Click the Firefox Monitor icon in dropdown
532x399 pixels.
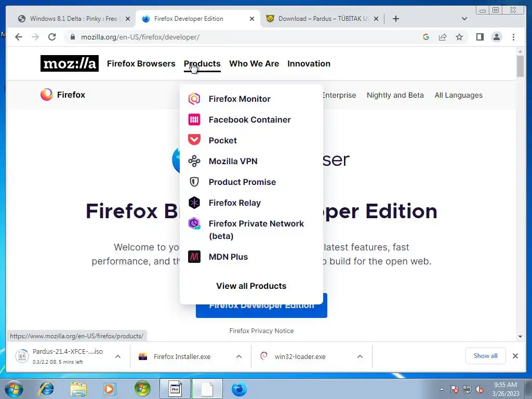tap(194, 99)
